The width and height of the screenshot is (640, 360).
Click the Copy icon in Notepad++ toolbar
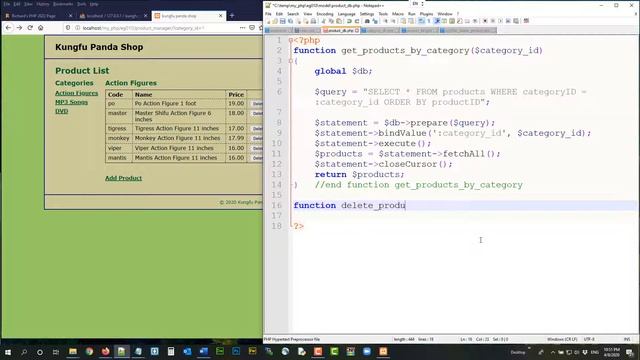point(331,21)
